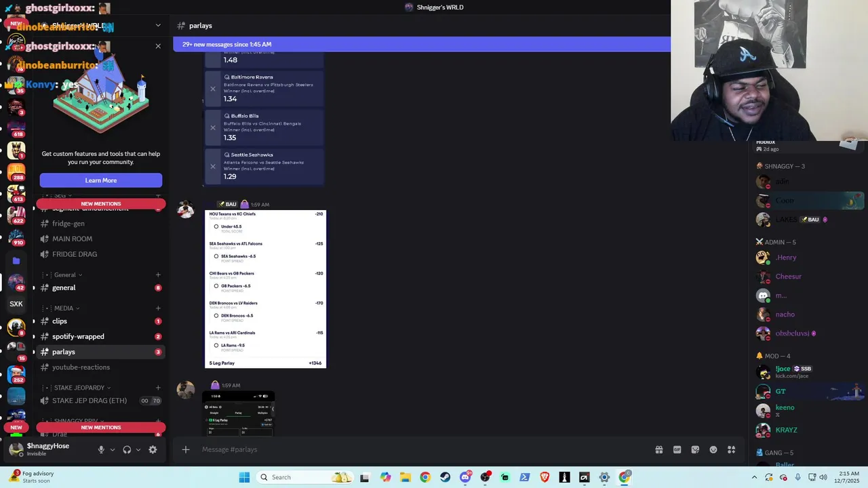Open Brave browser from taskbar
868x488 pixels.
[545, 477]
